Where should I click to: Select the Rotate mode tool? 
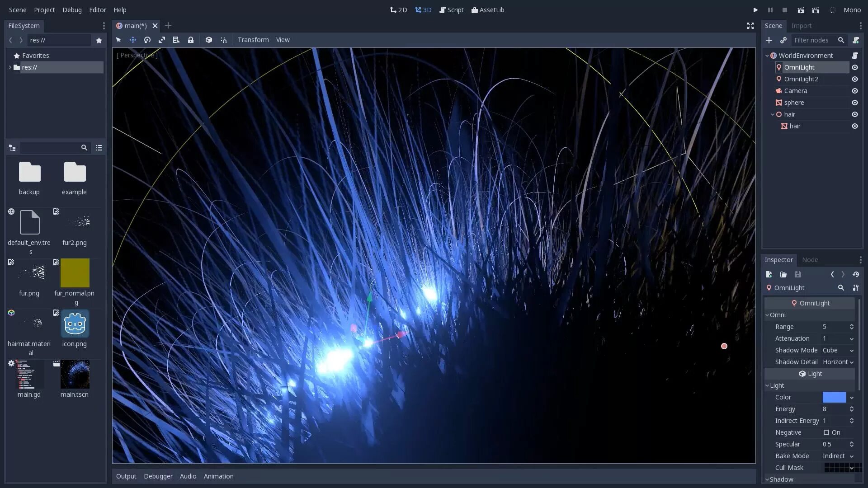click(x=147, y=40)
